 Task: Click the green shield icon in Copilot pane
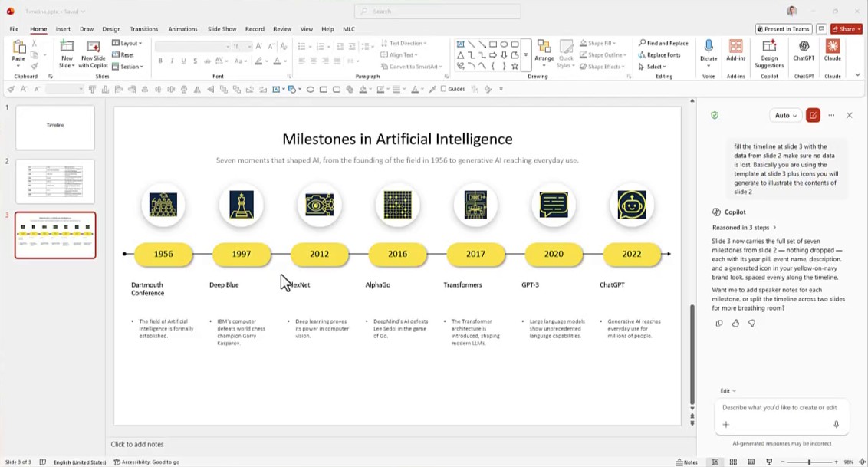pyautogui.click(x=715, y=115)
